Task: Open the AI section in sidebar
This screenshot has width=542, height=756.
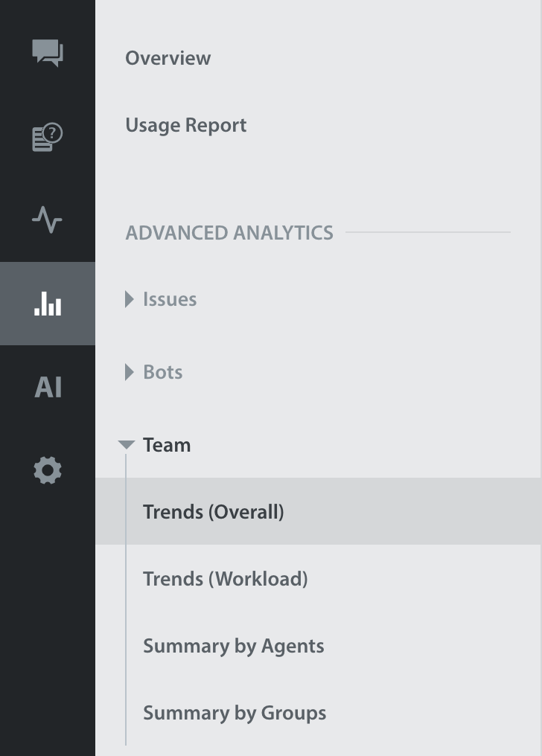Action: [48, 388]
